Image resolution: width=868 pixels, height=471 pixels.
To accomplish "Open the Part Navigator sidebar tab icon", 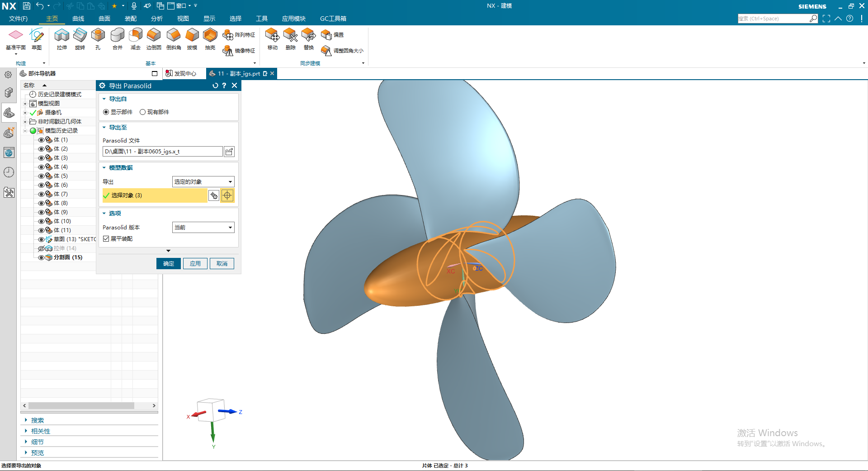I will coord(9,113).
